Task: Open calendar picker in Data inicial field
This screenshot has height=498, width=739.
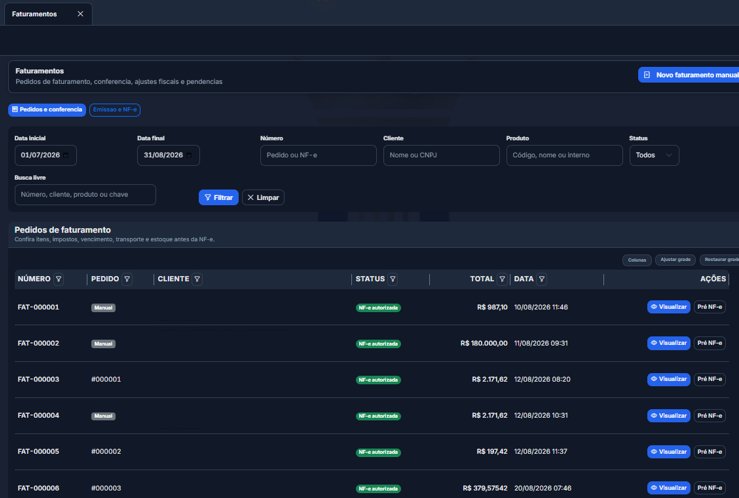Action: click(66, 155)
